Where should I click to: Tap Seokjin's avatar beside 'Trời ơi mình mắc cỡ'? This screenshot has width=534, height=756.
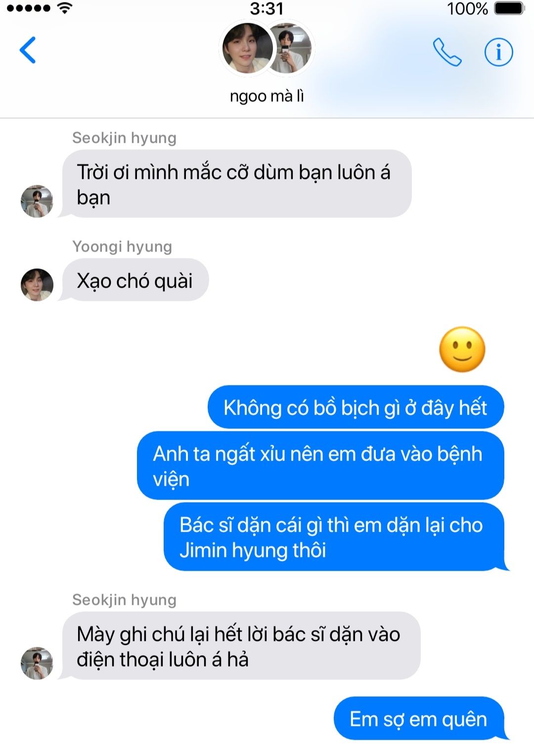pos(37,201)
